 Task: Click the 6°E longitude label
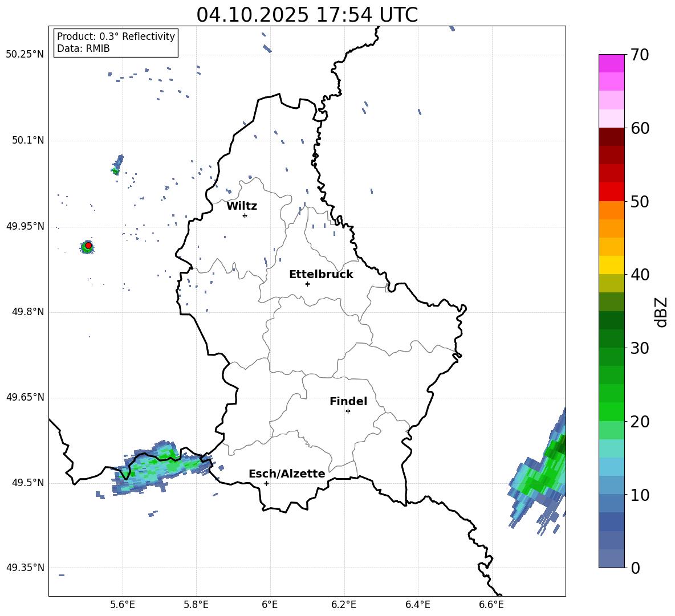click(x=270, y=605)
